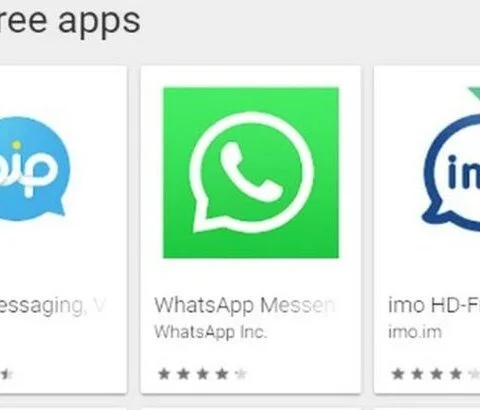Open the green WhatsApp app icon
This screenshot has height=410, width=480.
[x=251, y=173]
